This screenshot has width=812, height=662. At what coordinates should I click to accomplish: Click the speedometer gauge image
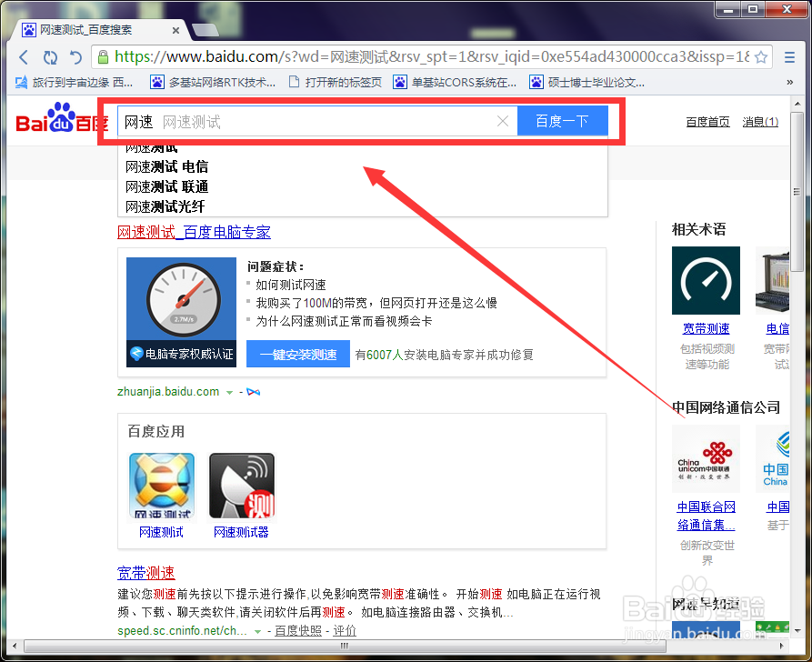click(182, 299)
